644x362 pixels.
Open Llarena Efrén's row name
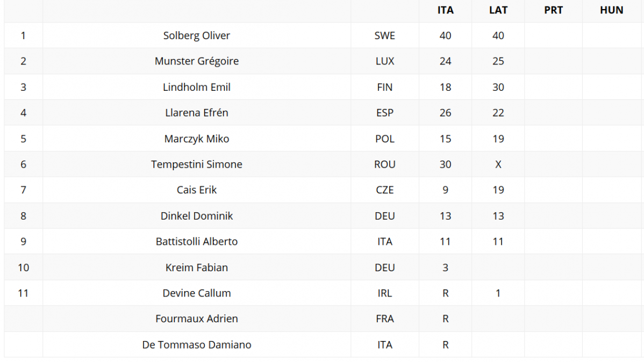click(x=196, y=113)
